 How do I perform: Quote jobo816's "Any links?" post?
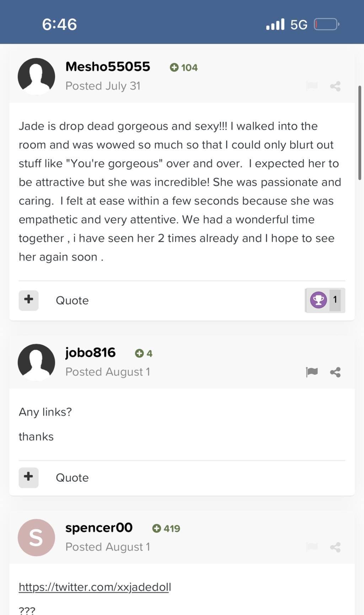tap(72, 478)
